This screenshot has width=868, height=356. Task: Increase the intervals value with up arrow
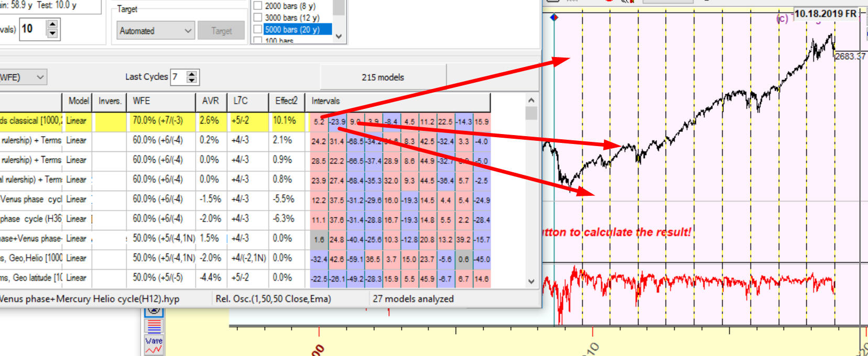(x=52, y=24)
